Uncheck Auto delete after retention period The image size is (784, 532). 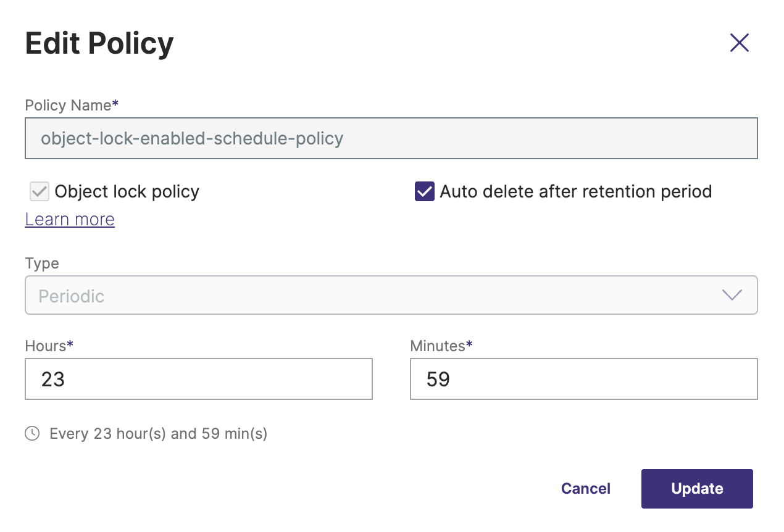(424, 192)
